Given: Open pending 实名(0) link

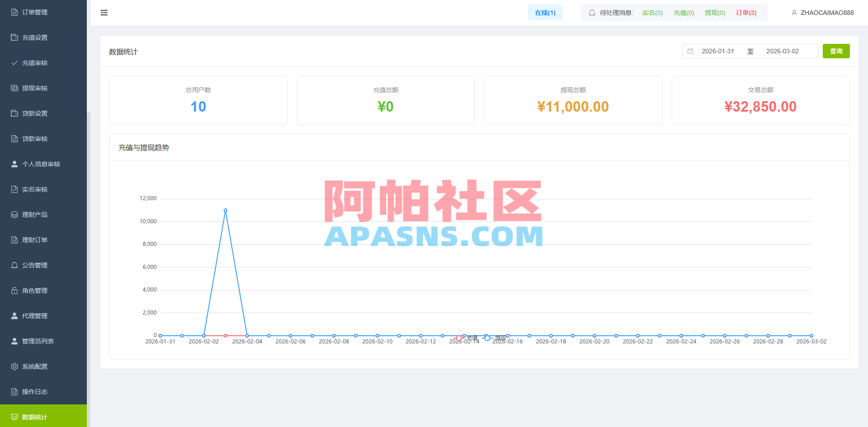Looking at the screenshot, I should (x=652, y=13).
